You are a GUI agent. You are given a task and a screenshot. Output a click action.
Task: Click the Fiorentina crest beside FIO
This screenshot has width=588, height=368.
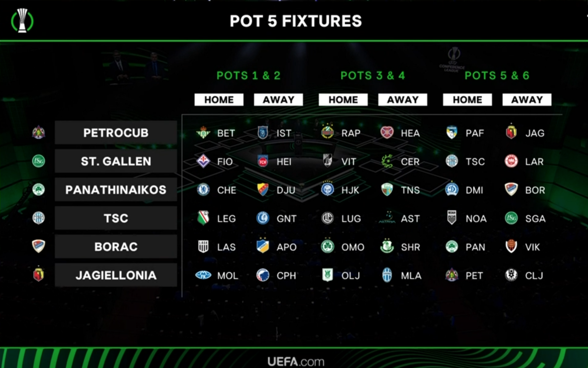tap(203, 162)
